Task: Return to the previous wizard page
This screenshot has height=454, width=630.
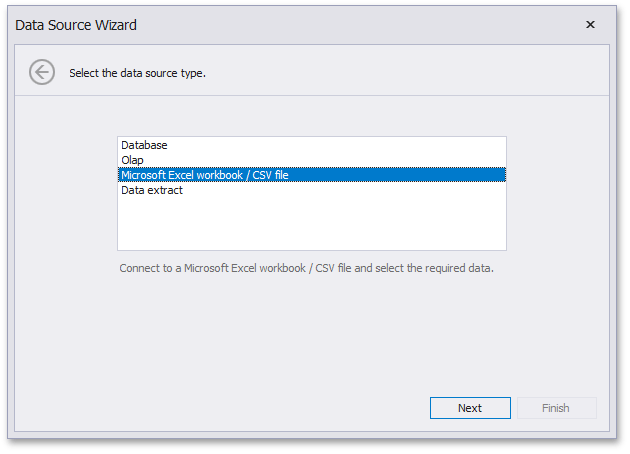Action: pos(41,72)
